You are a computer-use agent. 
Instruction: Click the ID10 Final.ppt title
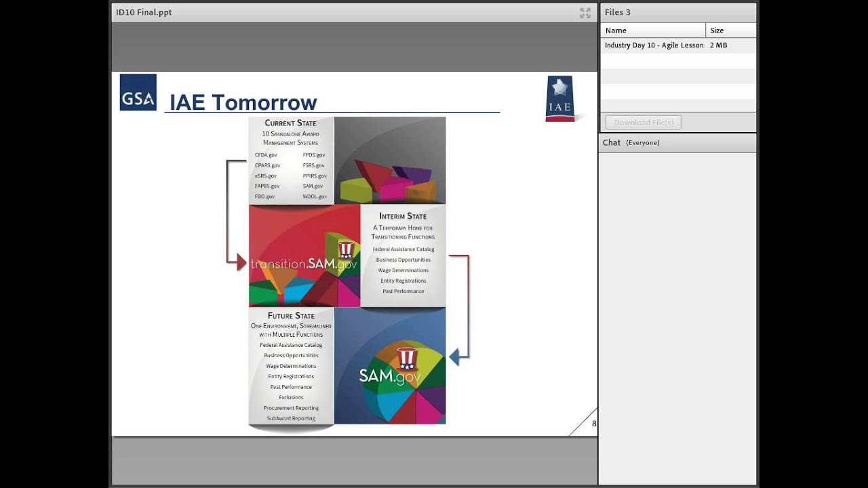tap(144, 12)
